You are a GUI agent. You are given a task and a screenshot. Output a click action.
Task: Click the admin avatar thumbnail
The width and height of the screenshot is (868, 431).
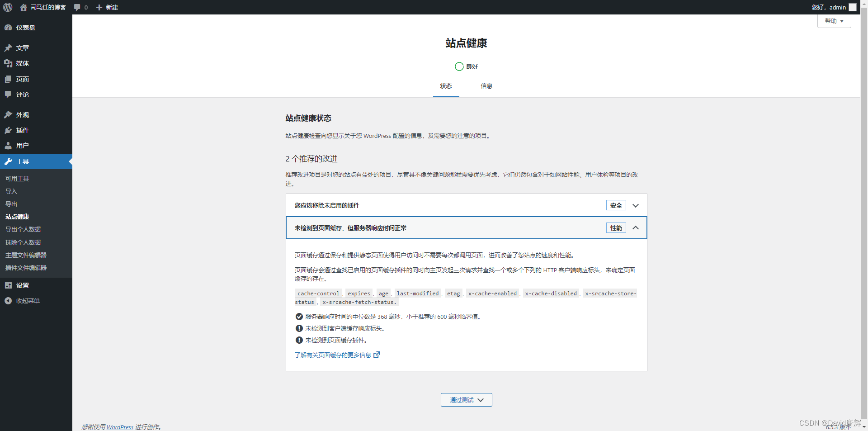tap(853, 7)
